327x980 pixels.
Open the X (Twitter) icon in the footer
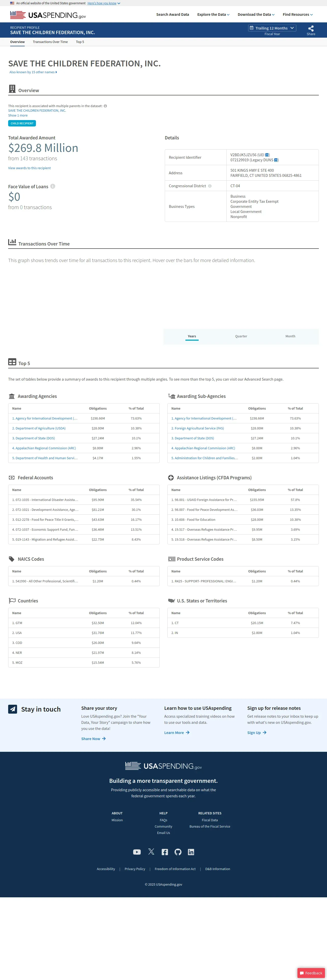151,852
